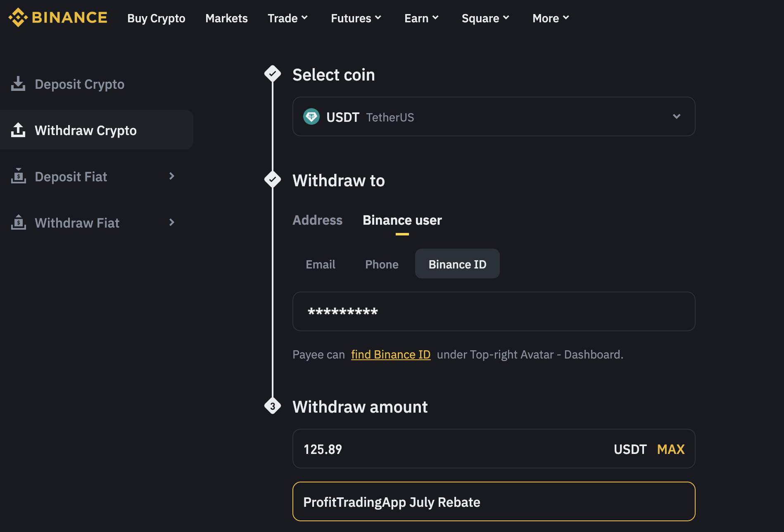The image size is (784, 532).
Task: Expand the Withdraw Fiat chevron arrow
Action: [x=172, y=223]
